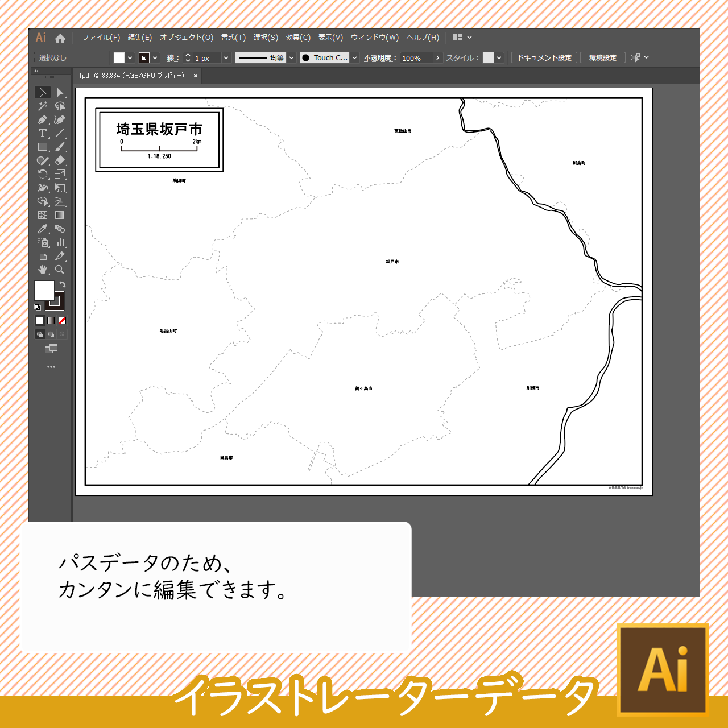
Task: Open the stroke color dropdown arrow
Action: pos(155,57)
